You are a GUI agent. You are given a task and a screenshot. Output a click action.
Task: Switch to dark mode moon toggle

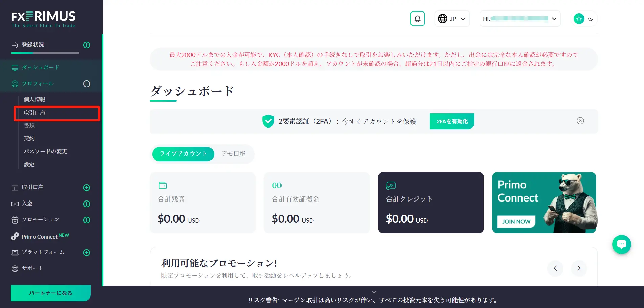pos(591,19)
